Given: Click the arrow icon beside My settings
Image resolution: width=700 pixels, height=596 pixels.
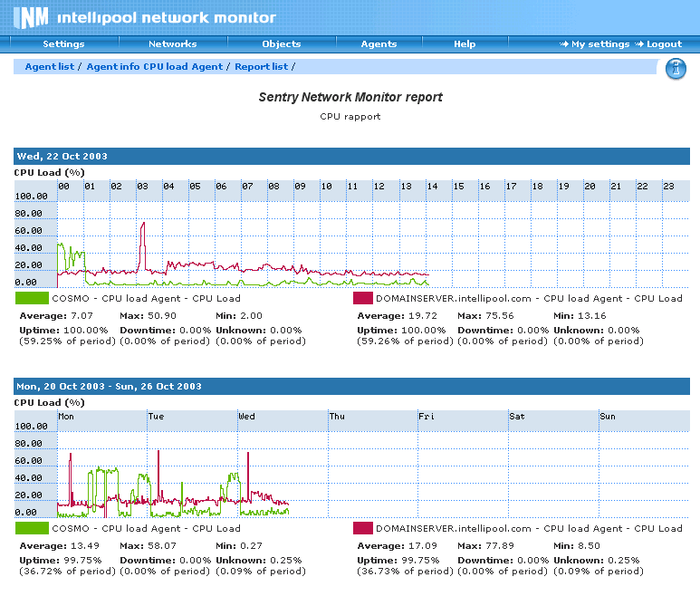Looking at the screenshot, I should click(564, 44).
